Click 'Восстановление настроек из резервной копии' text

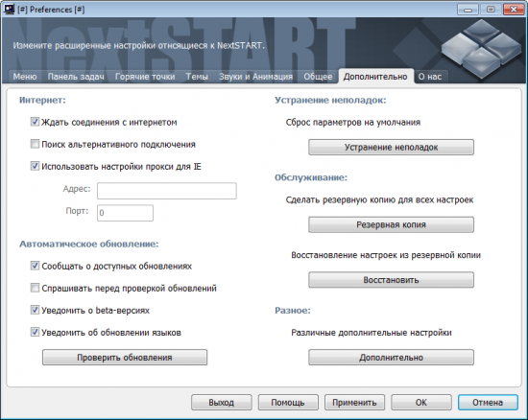pyautogui.click(x=386, y=255)
